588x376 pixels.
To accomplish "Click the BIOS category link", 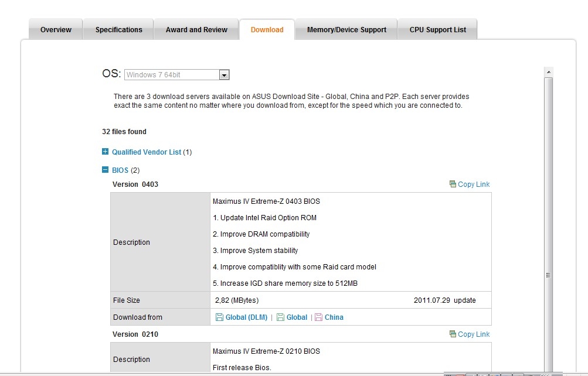I will pyautogui.click(x=120, y=170).
